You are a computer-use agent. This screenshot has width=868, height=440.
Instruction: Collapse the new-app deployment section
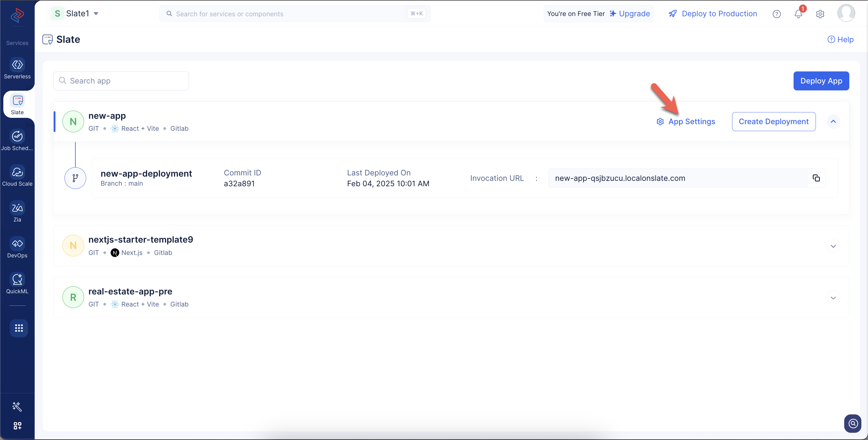833,122
